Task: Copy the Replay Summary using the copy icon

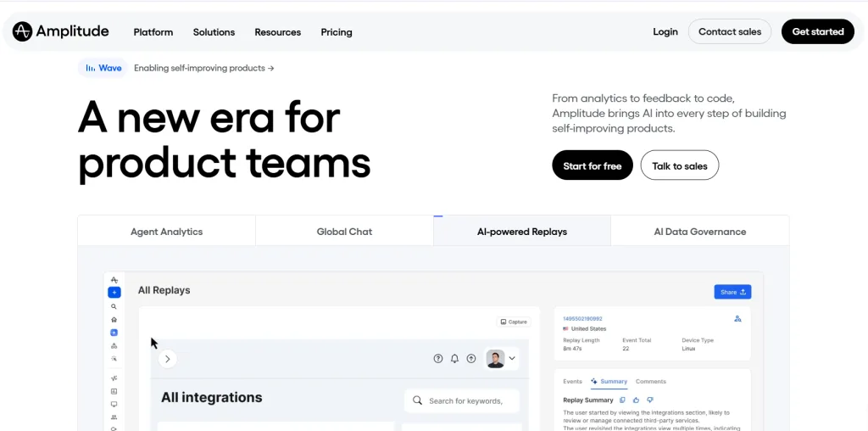Action: point(622,400)
